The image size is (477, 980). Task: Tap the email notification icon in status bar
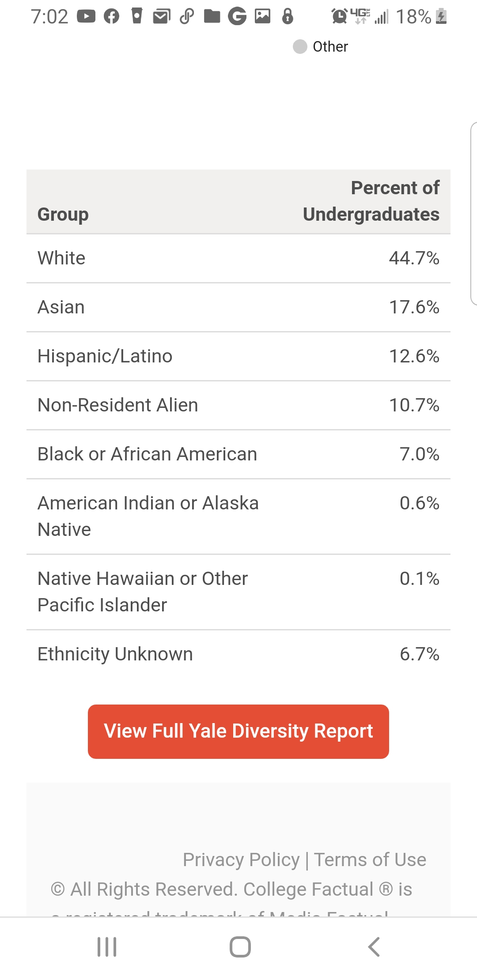coord(162,17)
